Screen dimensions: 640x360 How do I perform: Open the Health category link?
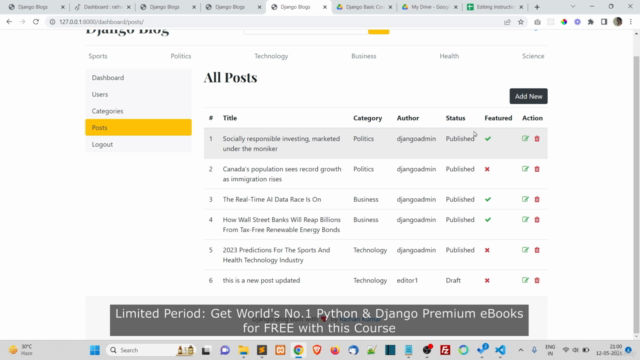point(449,56)
